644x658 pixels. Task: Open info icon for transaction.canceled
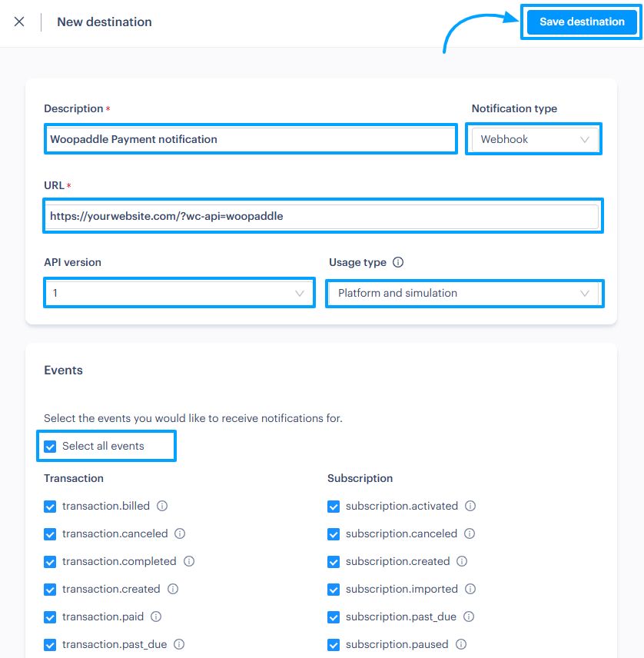tap(180, 533)
